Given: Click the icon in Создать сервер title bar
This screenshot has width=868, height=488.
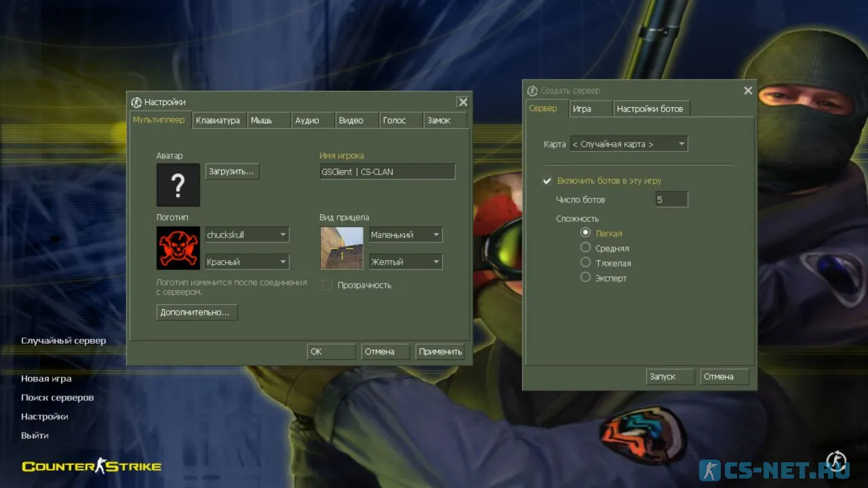Looking at the screenshot, I should click(532, 91).
